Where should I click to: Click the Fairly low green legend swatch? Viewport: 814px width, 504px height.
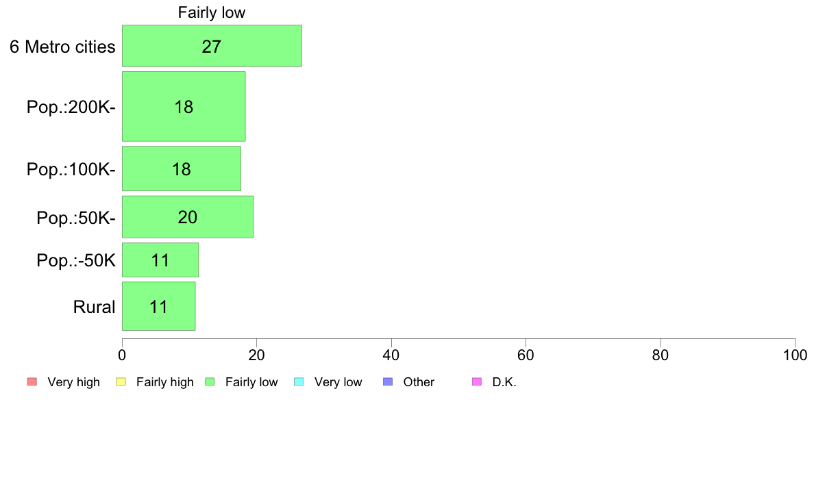pos(210,382)
